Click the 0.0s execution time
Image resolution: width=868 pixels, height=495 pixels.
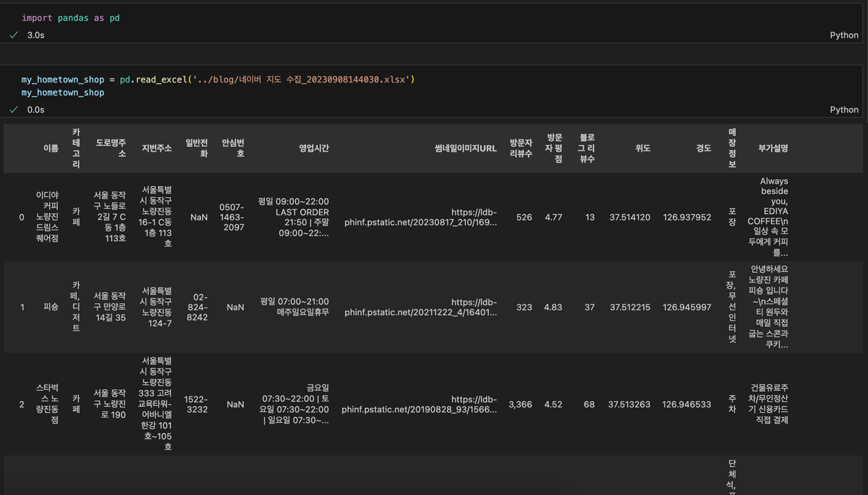click(36, 110)
